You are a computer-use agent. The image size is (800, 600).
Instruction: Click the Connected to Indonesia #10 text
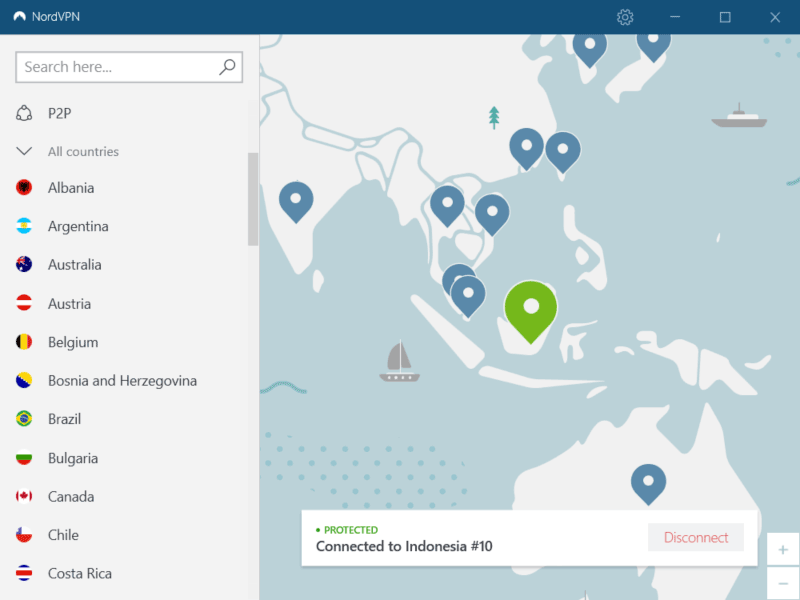coord(404,546)
